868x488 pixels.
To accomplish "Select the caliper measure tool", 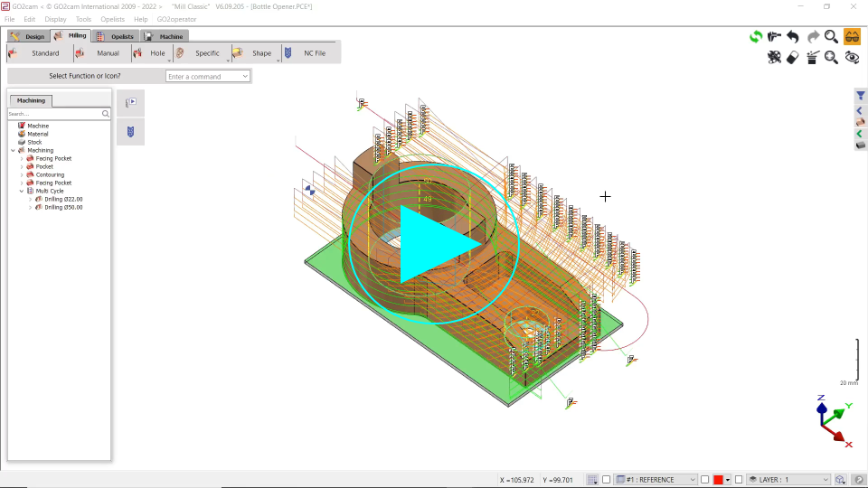I will click(774, 37).
